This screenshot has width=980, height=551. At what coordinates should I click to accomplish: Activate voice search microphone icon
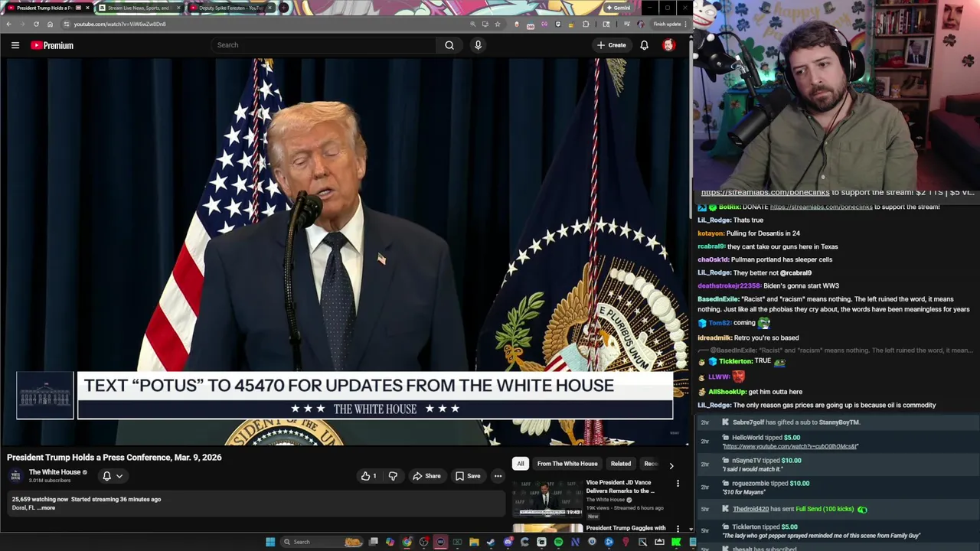point(478,45)
